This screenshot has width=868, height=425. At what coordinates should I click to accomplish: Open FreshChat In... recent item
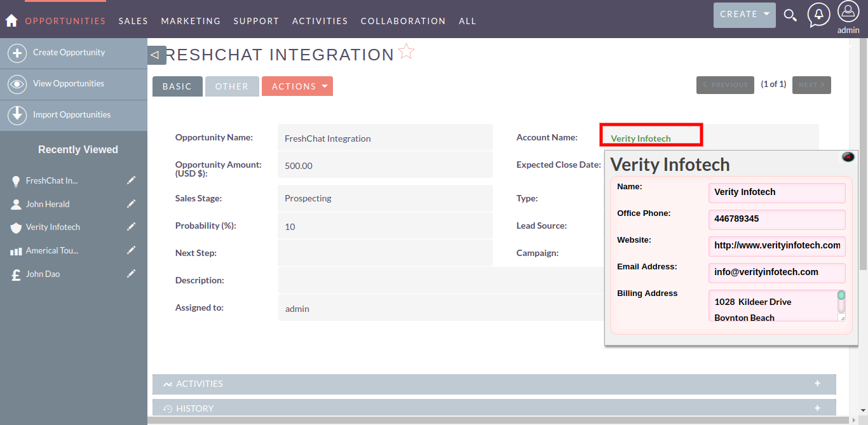pyautogui.click(x=52, y=181)
